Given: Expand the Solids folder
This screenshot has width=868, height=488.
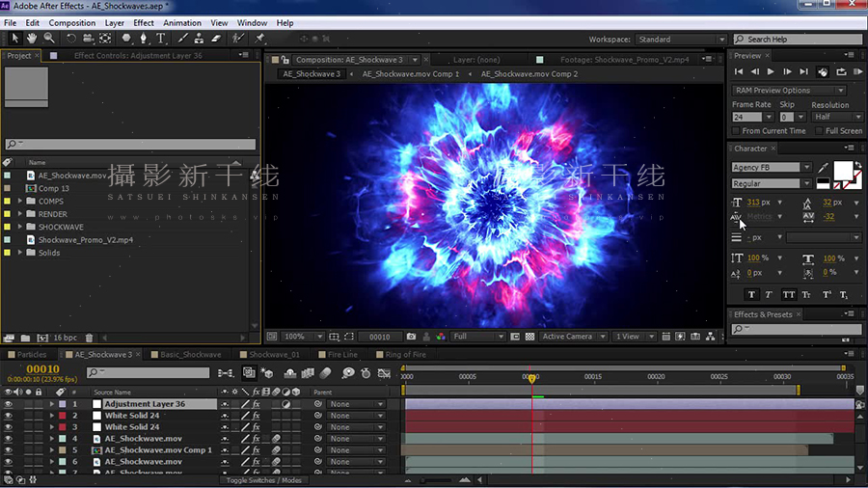Looking at the screenshot, I should 20,253.
